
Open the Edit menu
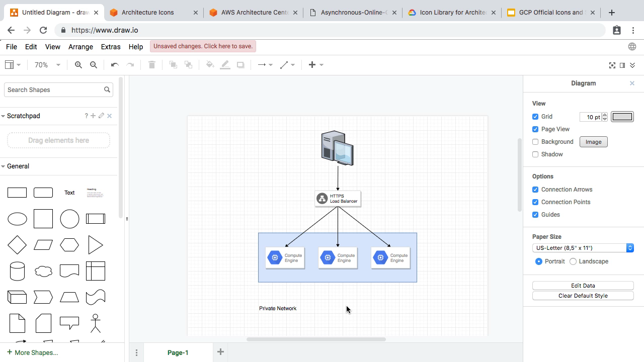[x=31, y=46]
